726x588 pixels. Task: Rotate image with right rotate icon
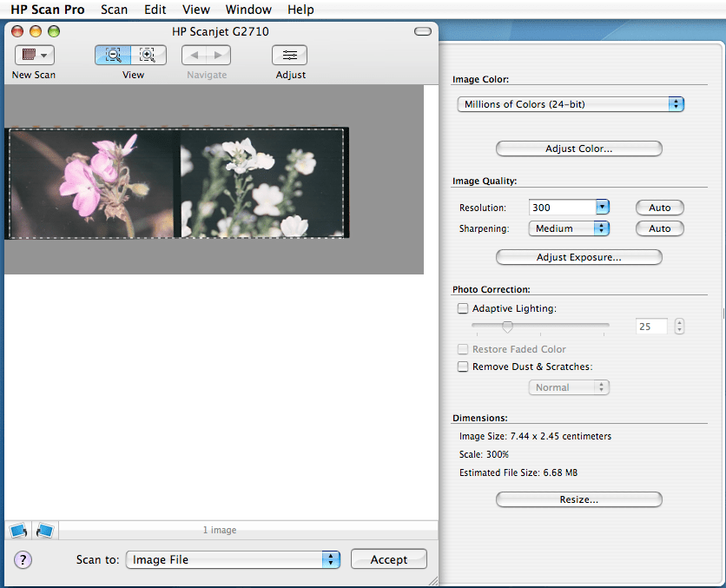pyautogui.click(x=45, y=530)
